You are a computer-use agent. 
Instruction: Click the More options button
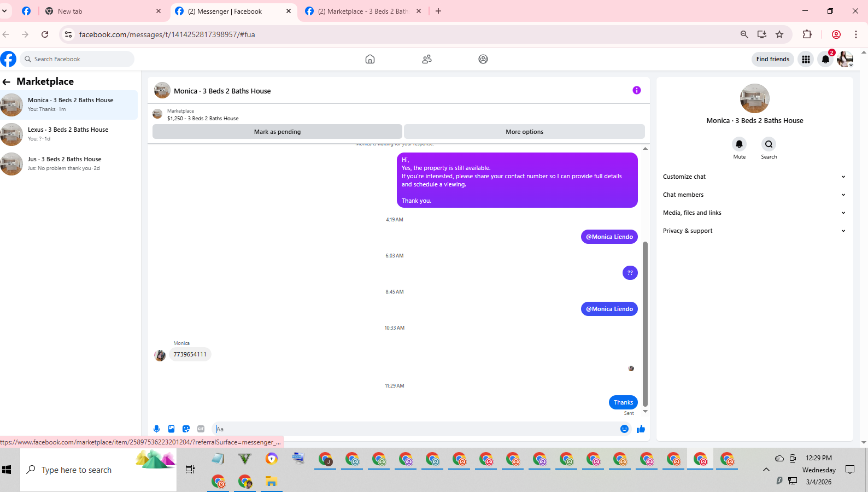[524, 132]
